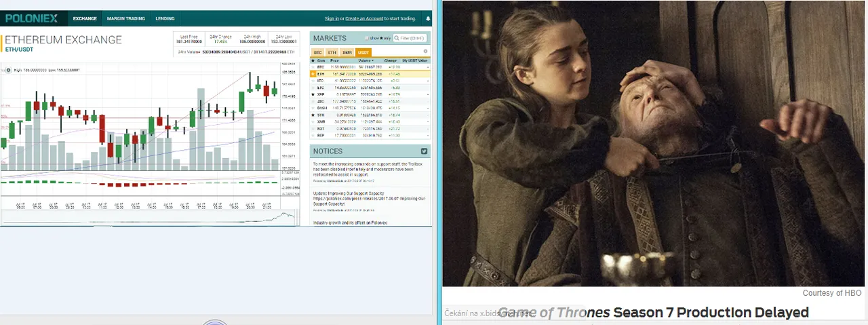Toggle favorite star for BTC row
868x325 pixels.
pyautogui.click(x=313, y=67)
